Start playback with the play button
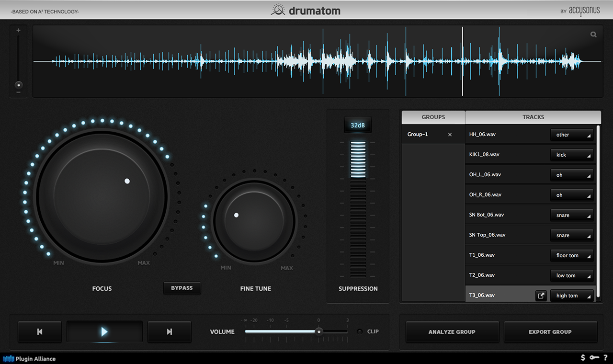Viewport: 613px width, 364px height. click(104, 331)
